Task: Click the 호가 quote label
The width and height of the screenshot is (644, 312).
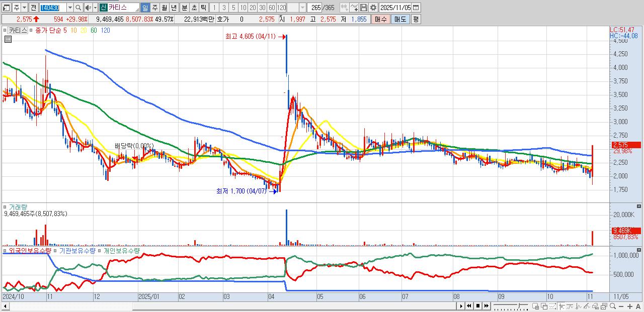Action: pyautogui.click(x=222, y=19)
